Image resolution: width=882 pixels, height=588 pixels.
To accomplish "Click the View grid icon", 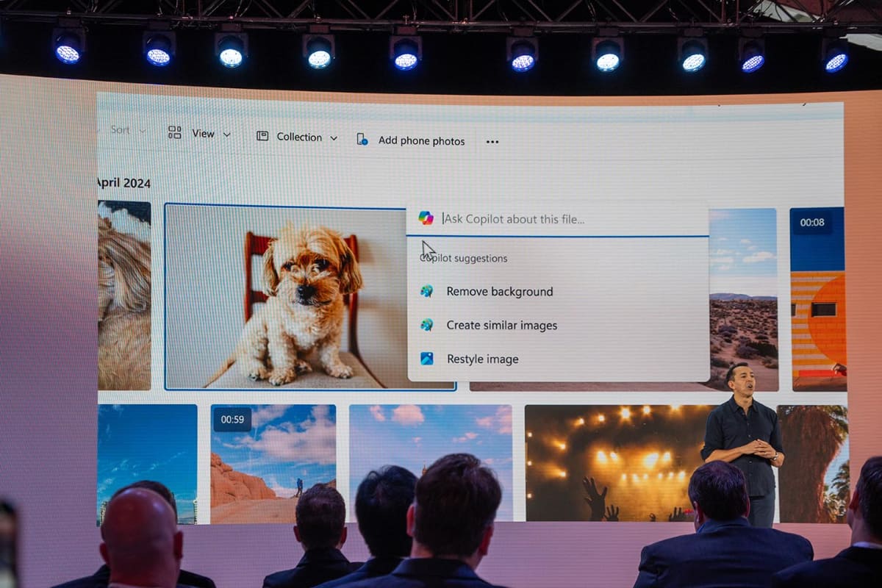I will (x=174, y=132).
